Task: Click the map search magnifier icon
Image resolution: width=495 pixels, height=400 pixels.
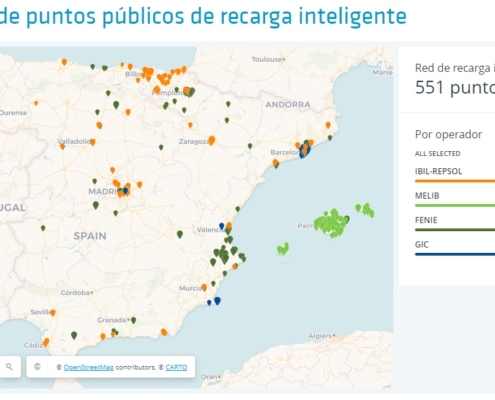Action: 9,367
